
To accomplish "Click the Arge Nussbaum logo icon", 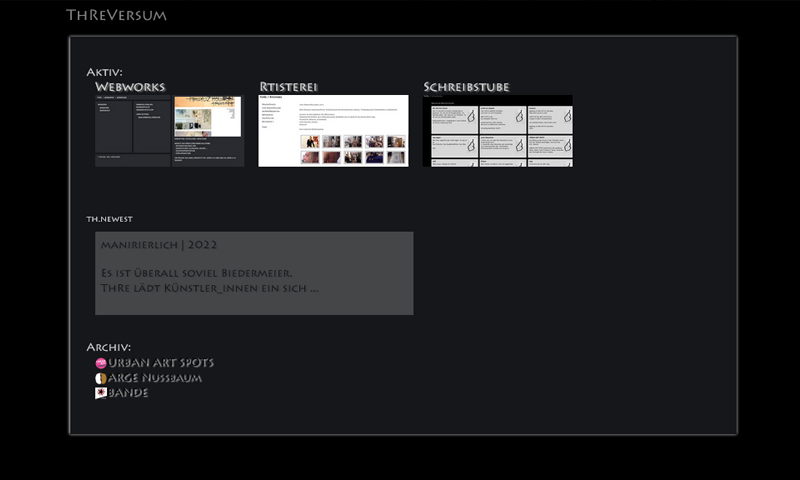I will click(x=101, y=378).
